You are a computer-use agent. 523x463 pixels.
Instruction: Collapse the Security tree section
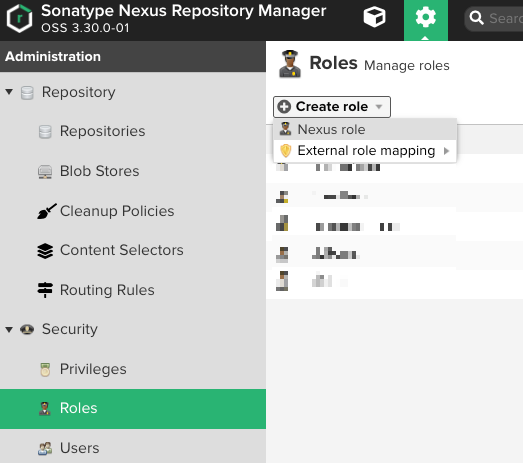9,330
